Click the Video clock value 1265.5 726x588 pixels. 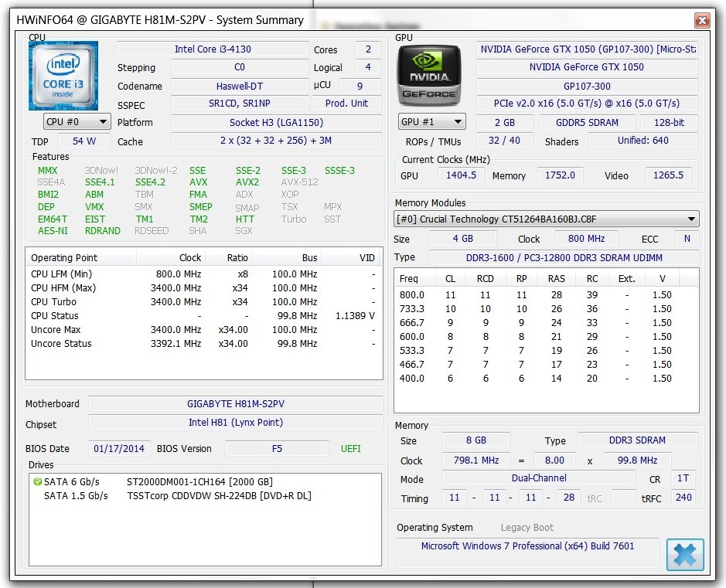[668, 175]
